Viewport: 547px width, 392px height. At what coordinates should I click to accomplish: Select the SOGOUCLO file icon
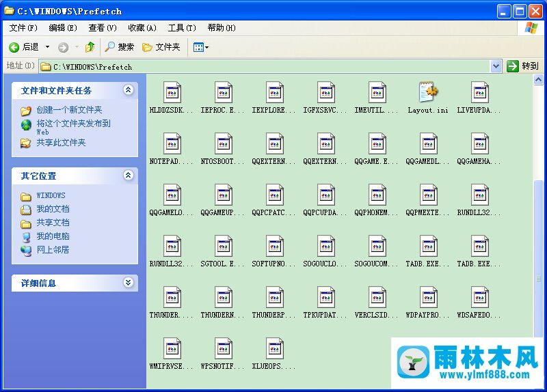[326, 246]
